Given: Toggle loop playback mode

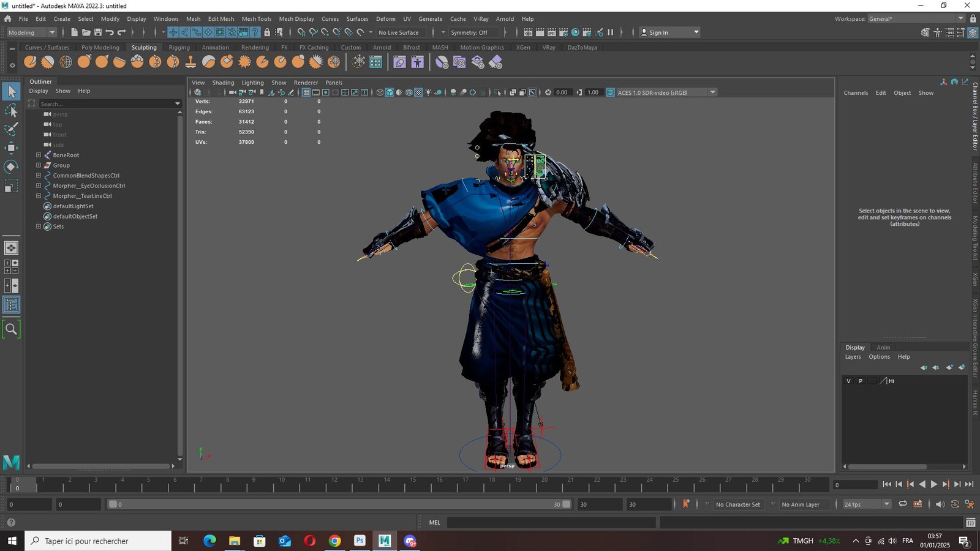Looking at the screenshot, I should tap(902, 504).
